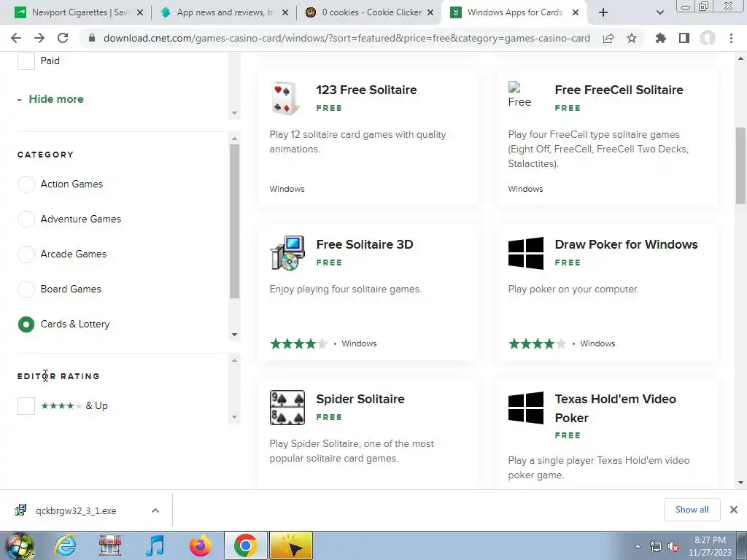Click the Chrome taskbar icon
The width and height of the screenshot is (747, 560).
point(245,545)
